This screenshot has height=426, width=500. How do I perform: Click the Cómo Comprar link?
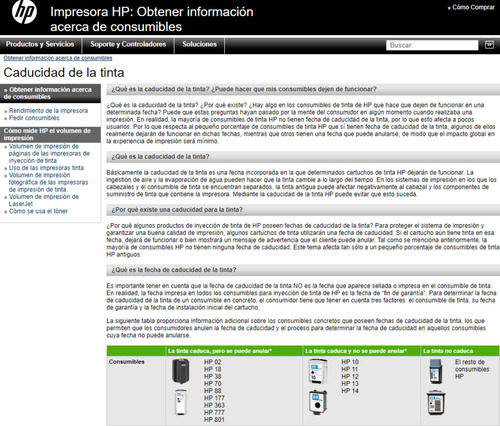tap(471, 7)
